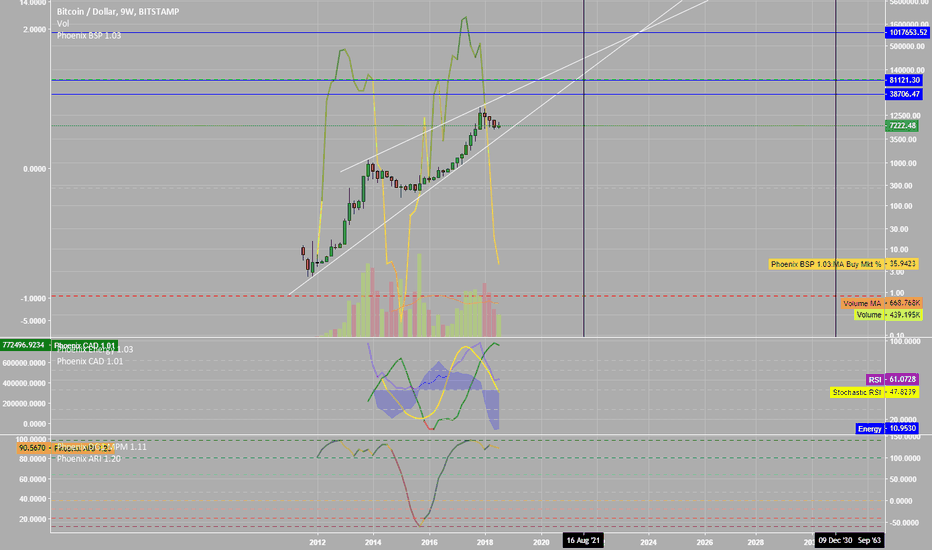Select the yellow Stochastic RSI tag
The width and height of the screenshot is (932, 550).
tap(857, 392)
